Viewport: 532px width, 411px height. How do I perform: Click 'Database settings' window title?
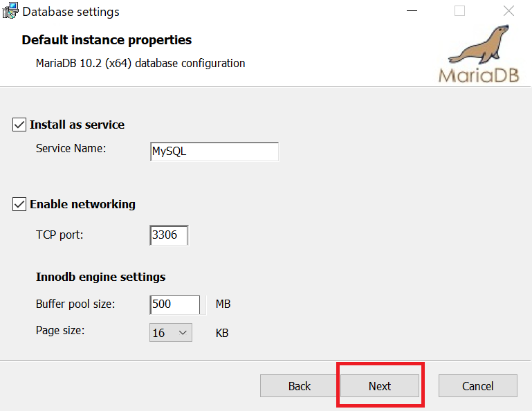tap(71, 12)
